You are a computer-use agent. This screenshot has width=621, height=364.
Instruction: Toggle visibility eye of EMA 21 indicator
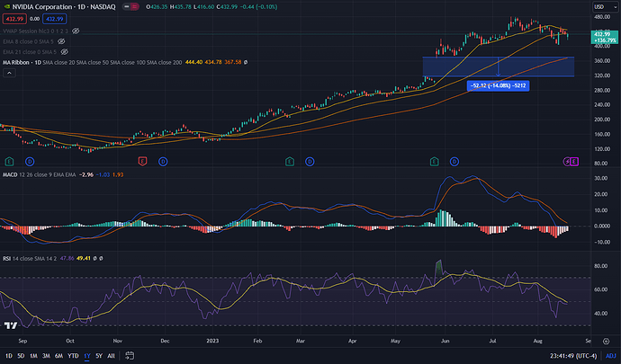click(64, 52)
